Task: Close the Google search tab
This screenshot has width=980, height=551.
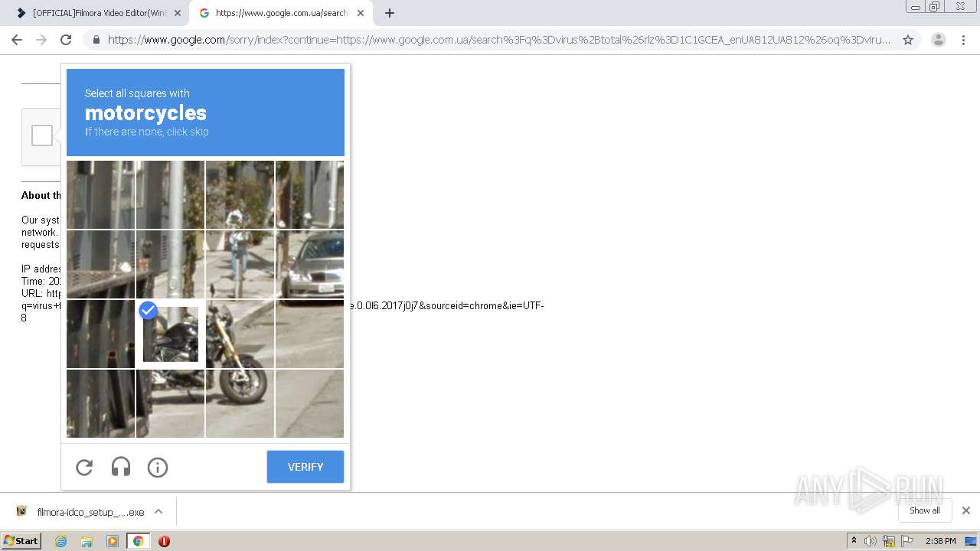Action: click(361, 13)
